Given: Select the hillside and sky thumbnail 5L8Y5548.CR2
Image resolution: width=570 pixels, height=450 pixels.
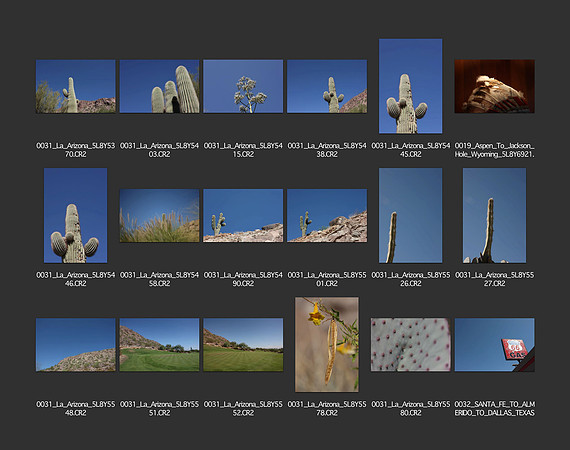Looking at the screenshot, I should [x=76, y=345].
